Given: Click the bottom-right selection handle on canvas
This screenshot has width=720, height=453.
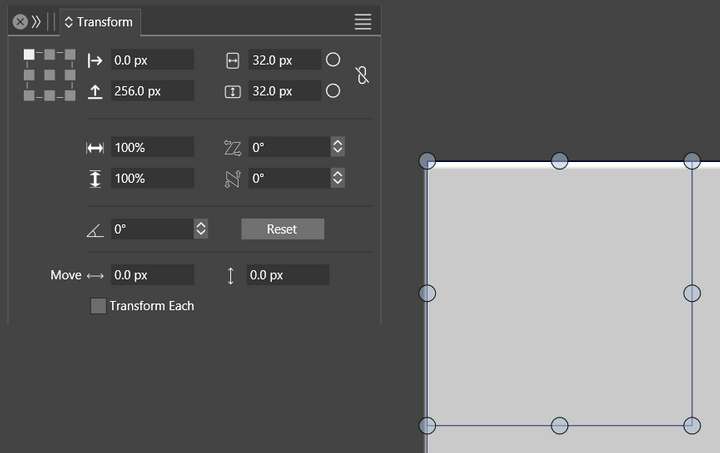Looking at the screenshot, I should [x=692, y=425].
